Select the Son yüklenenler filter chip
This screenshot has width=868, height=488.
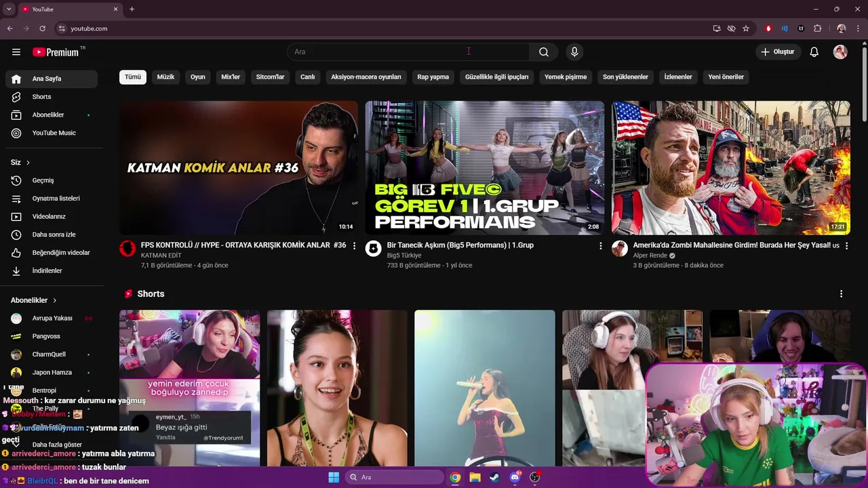[x=625, y=77]
